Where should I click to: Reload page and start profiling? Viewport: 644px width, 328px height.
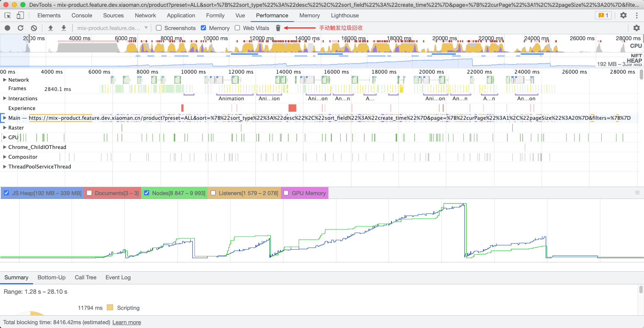20,28
